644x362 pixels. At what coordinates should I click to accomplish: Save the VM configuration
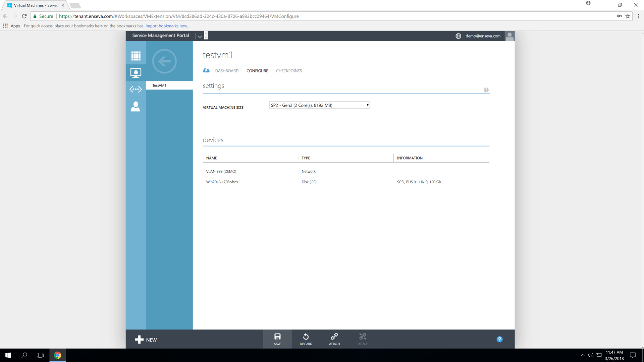point(277,339)
